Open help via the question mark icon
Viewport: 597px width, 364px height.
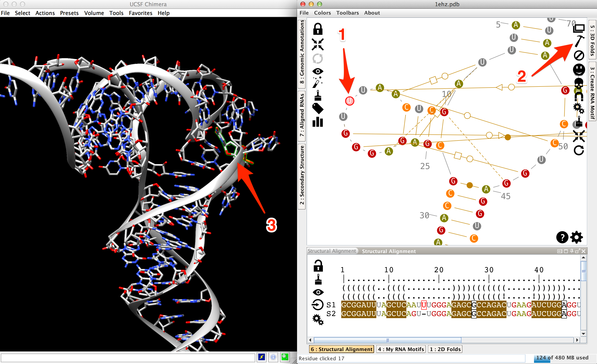(562, 237)
